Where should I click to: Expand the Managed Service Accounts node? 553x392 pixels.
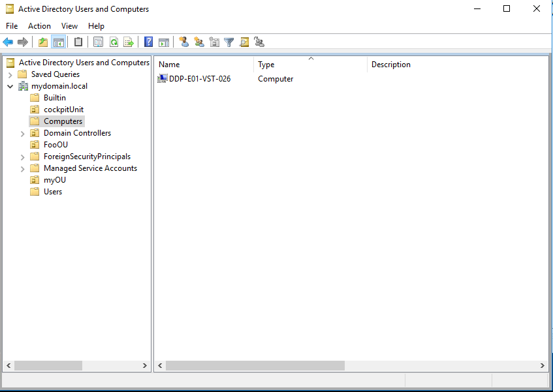tap(23, 169)
